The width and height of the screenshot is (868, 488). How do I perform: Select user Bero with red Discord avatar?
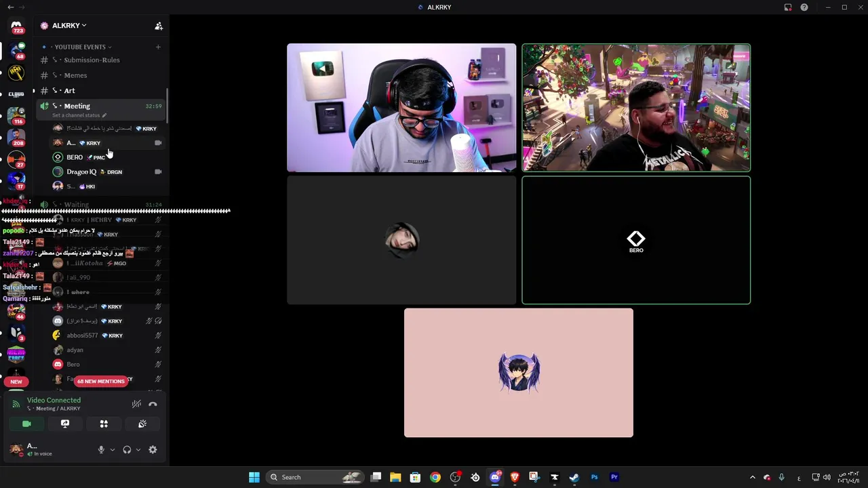[x=107, y=364]
